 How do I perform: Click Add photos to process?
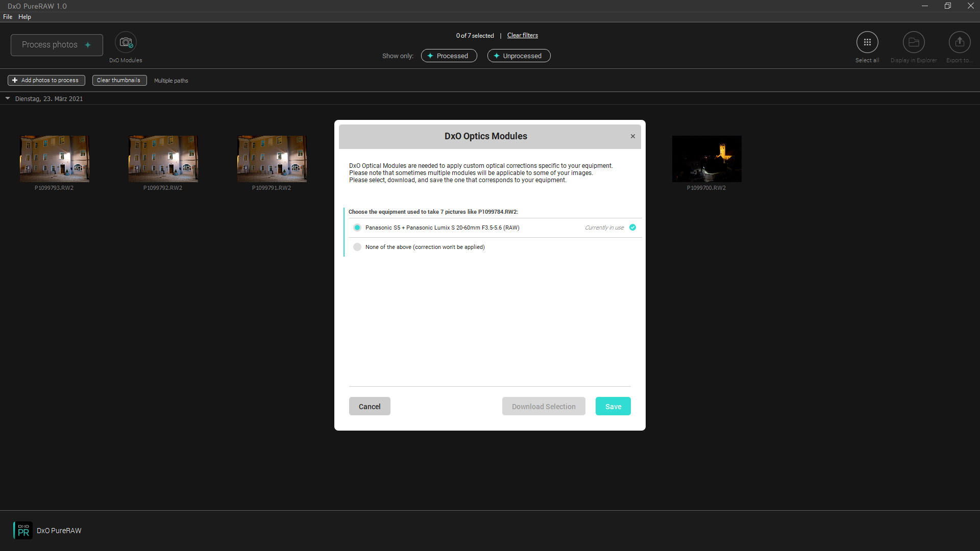[x=46, y=81]
